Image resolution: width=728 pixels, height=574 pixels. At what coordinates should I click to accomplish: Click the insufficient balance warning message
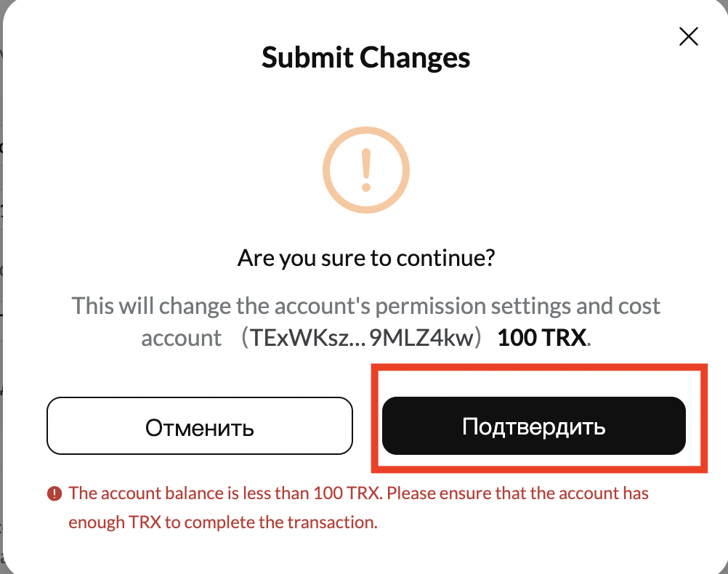pyautogui.click(x=358, y=493)
